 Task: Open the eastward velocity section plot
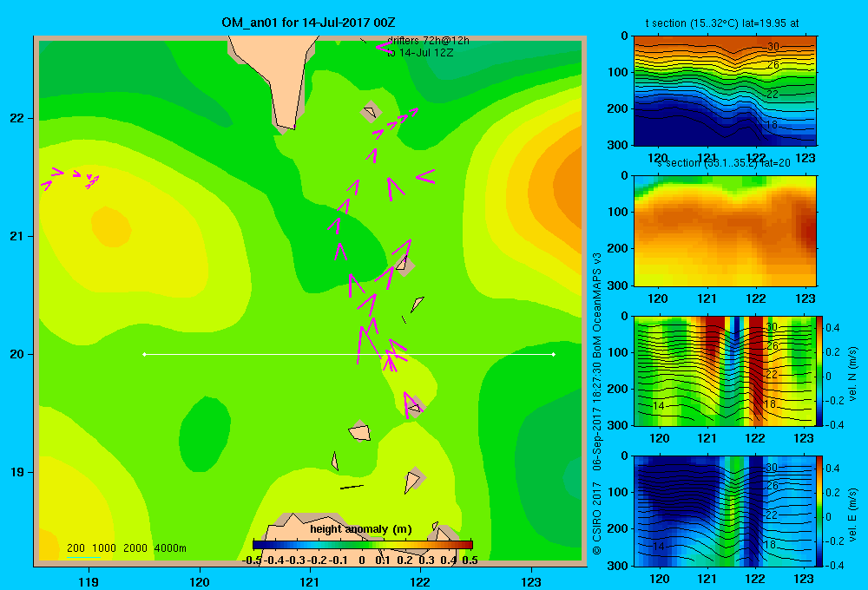point(725,511)
